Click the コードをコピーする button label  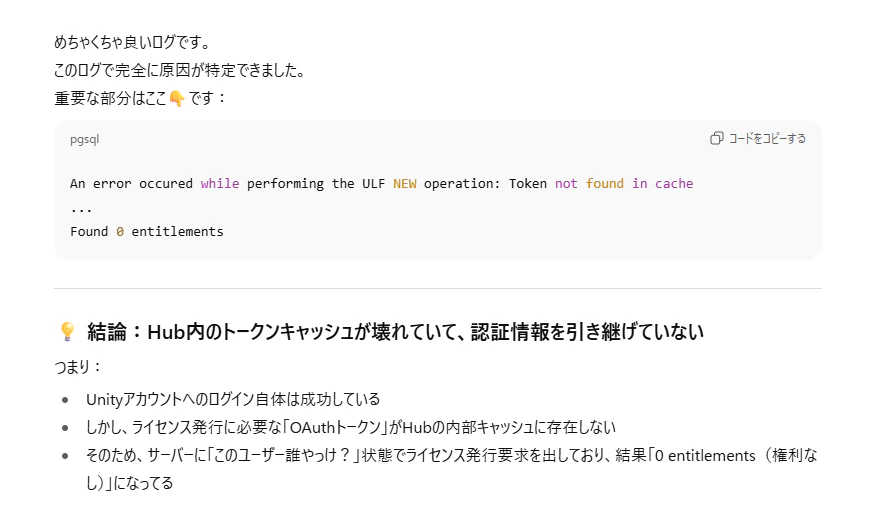tap(767, 139)
